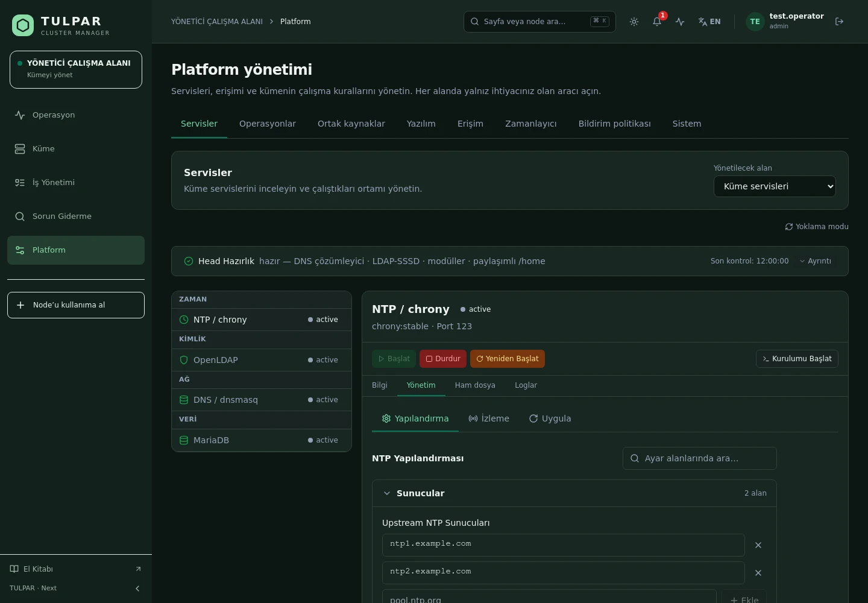This screenshot has width=868, height=603.
Task: Remove ntp2.example.com server entry
Action: click(x=758, y=573)
